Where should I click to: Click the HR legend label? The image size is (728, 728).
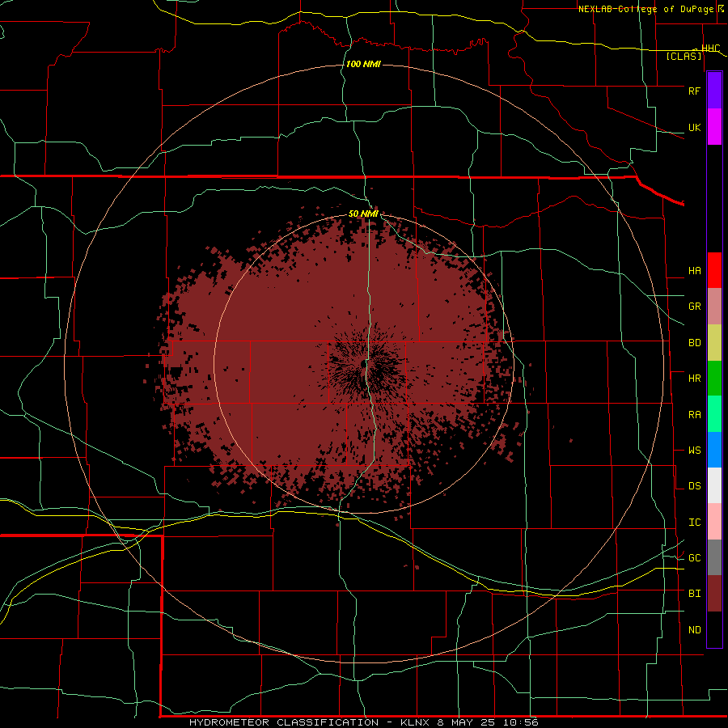tap(694, 379)
